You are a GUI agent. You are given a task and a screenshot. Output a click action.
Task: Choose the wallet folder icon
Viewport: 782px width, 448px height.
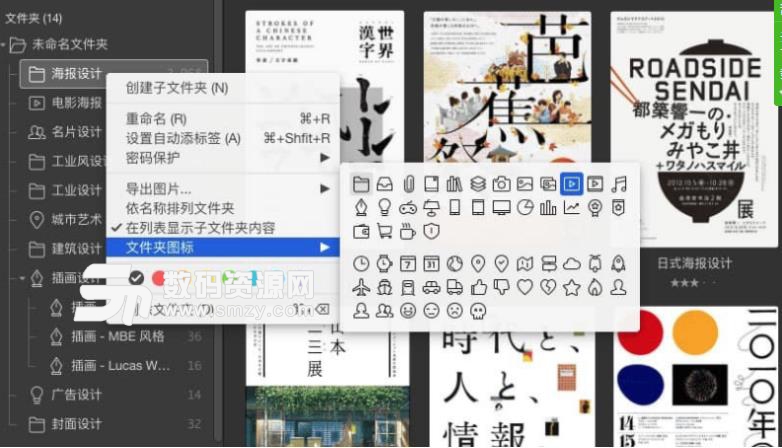pos(361,231)
